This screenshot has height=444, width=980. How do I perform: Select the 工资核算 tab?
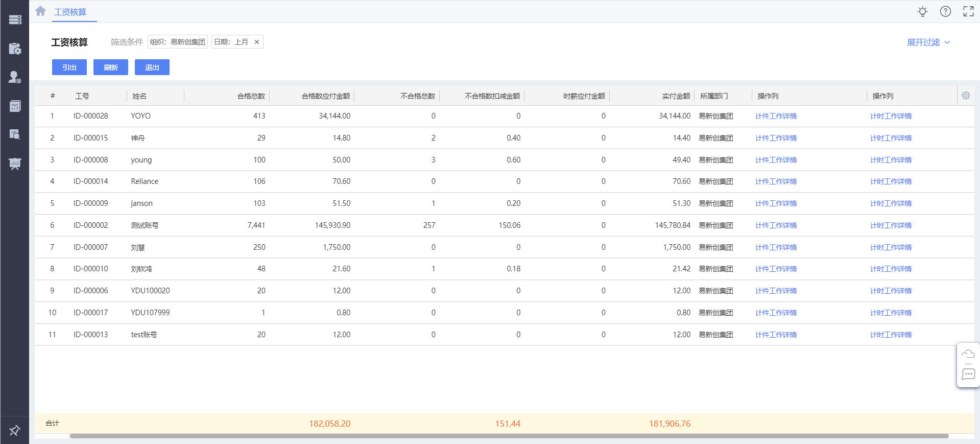pos(70,12)
